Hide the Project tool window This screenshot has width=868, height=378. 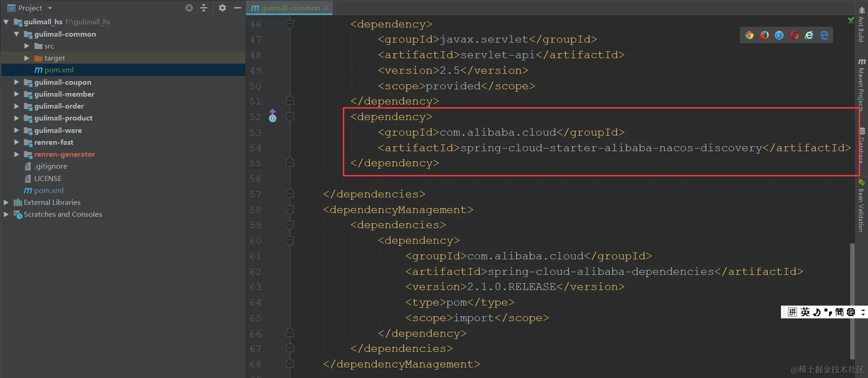point(238,8)
